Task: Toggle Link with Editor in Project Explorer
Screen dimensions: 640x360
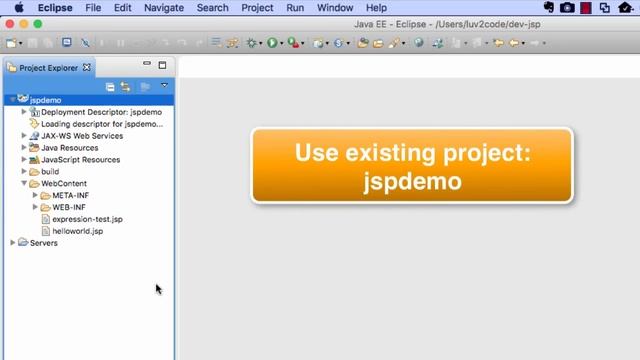Action: (125, 87)
